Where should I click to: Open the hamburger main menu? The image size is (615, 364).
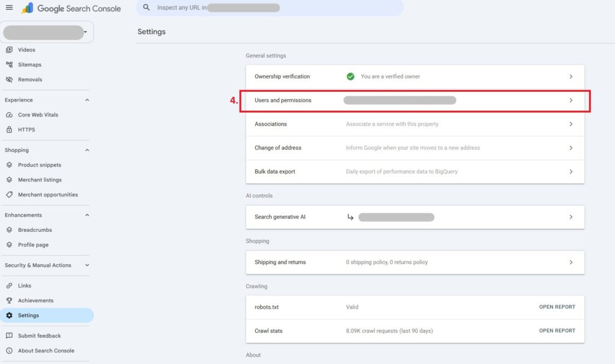point(9,7)
